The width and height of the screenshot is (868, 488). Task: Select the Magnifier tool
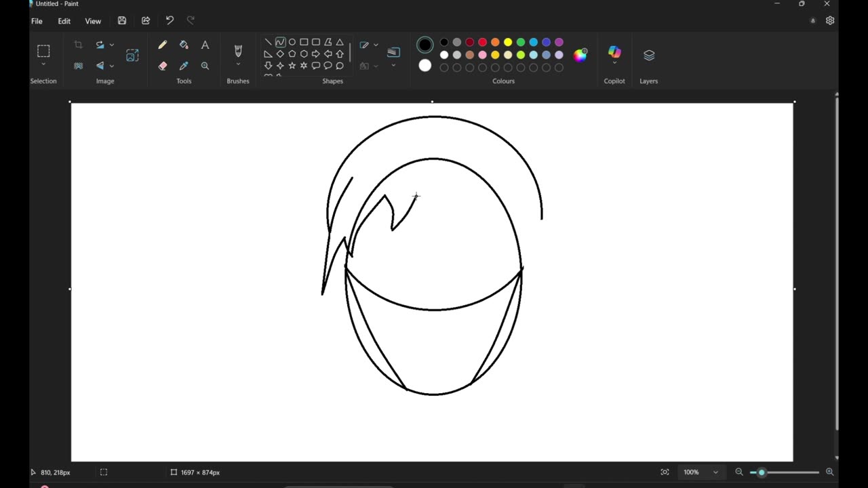(205, 66)
